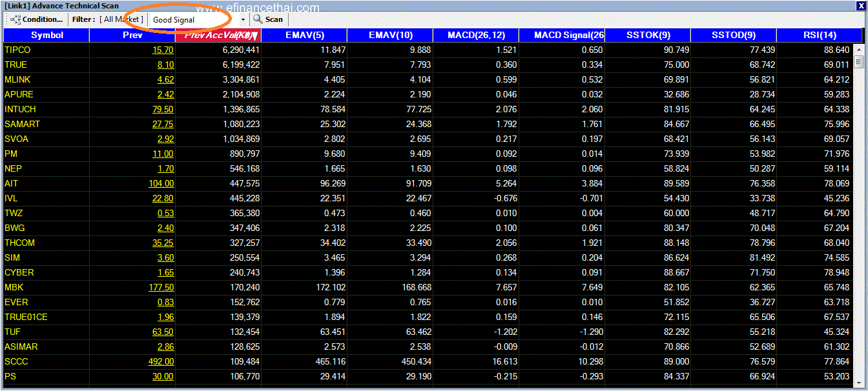868x391 pixels.
Task: Click AIT previous price 104.00
Action: point(161,183)
